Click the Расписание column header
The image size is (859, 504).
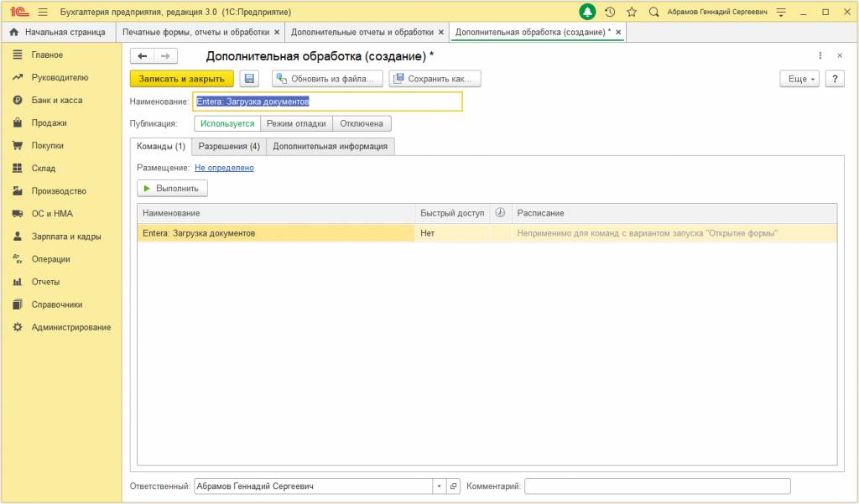point(674,213)
